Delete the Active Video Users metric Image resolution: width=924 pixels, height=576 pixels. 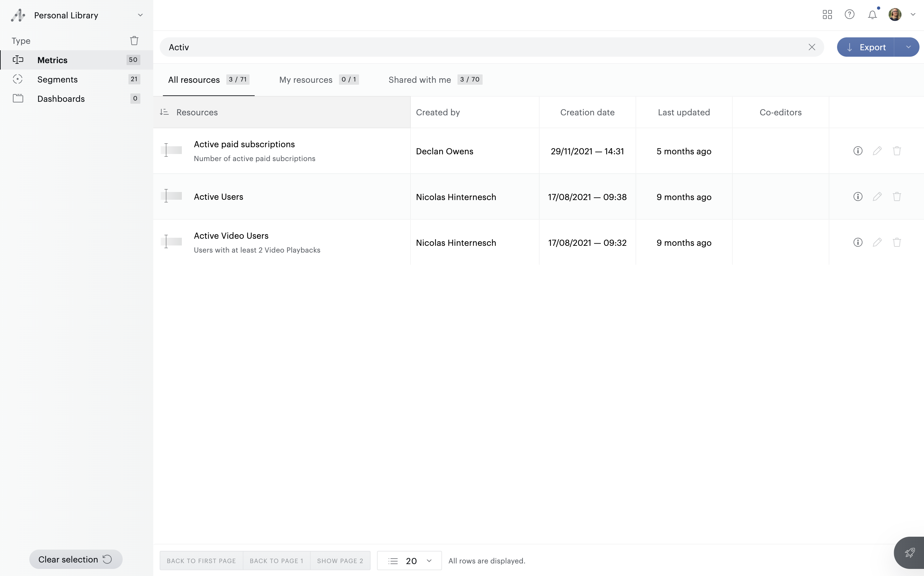[x=897, y=242]
